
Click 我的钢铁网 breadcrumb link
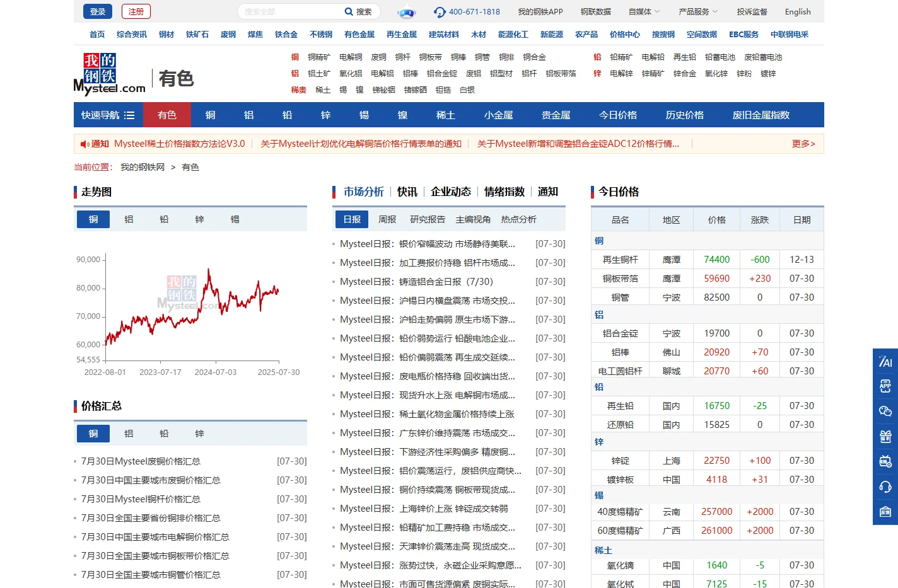coord(143,167)
